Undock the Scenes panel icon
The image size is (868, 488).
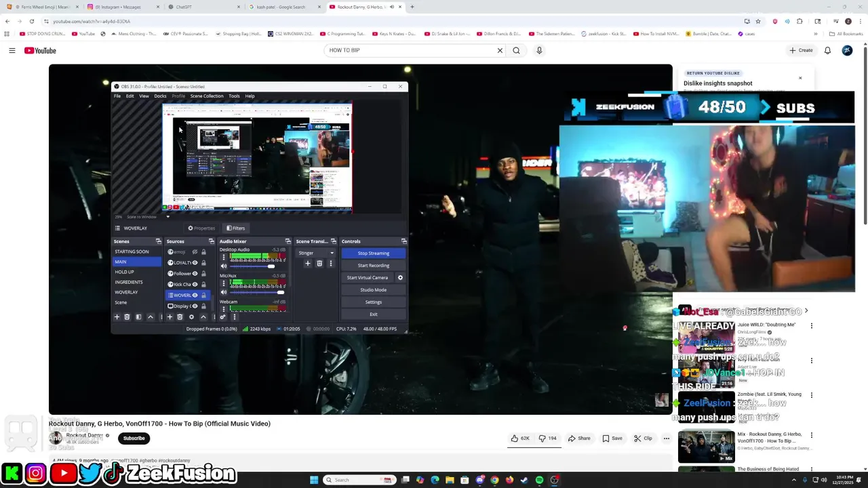tap(159, 241)
